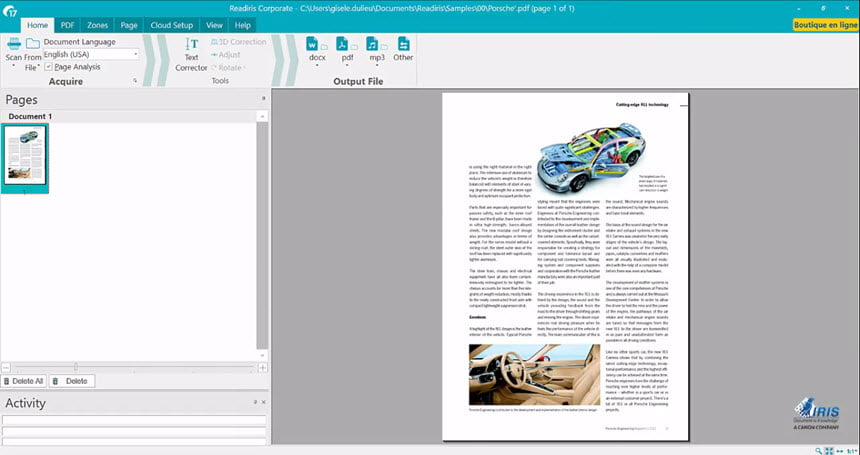The image size is (860, 455).
Task: Open the Text Corrector tool
Action: (x=191, y=55)
